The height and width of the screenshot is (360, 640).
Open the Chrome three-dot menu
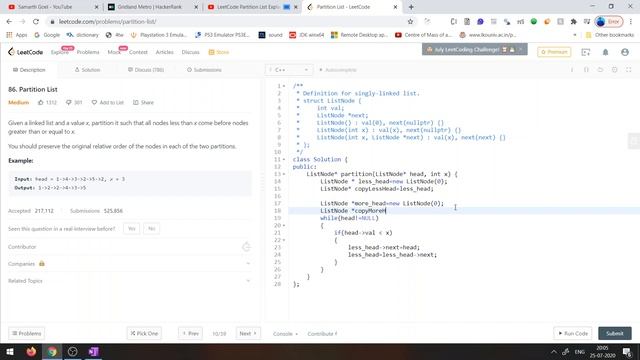[631, 22]
